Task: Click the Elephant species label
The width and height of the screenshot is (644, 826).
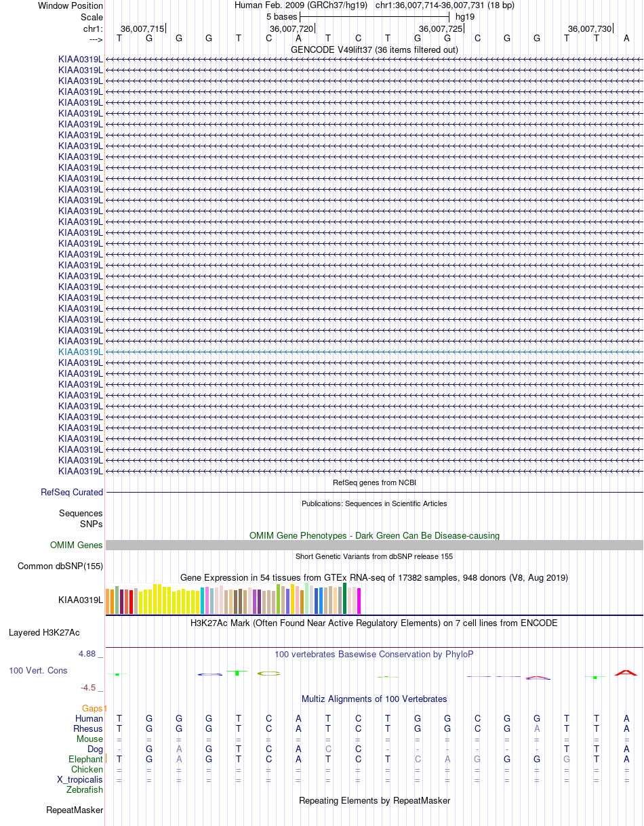Action: (85, 760)
